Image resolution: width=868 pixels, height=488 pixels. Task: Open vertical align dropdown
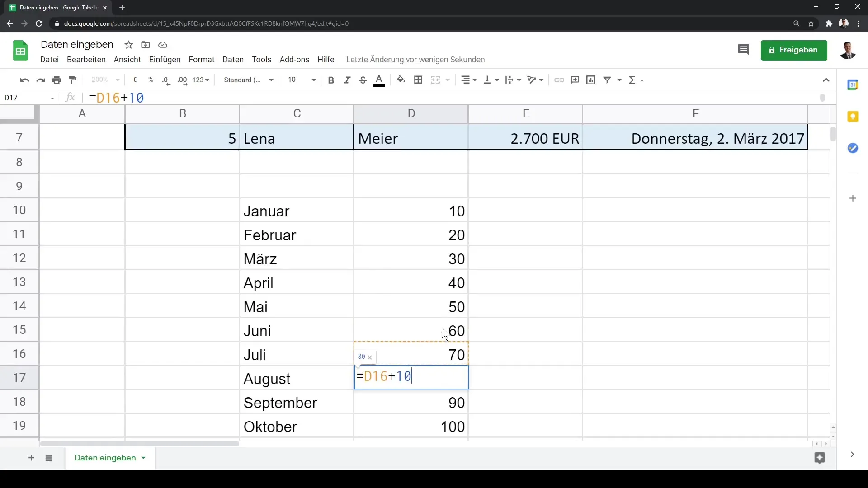[491, 80]
